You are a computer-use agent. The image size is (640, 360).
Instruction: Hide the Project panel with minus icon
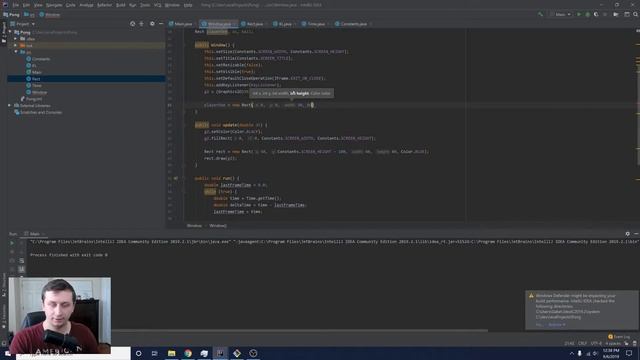pos(161,24)
